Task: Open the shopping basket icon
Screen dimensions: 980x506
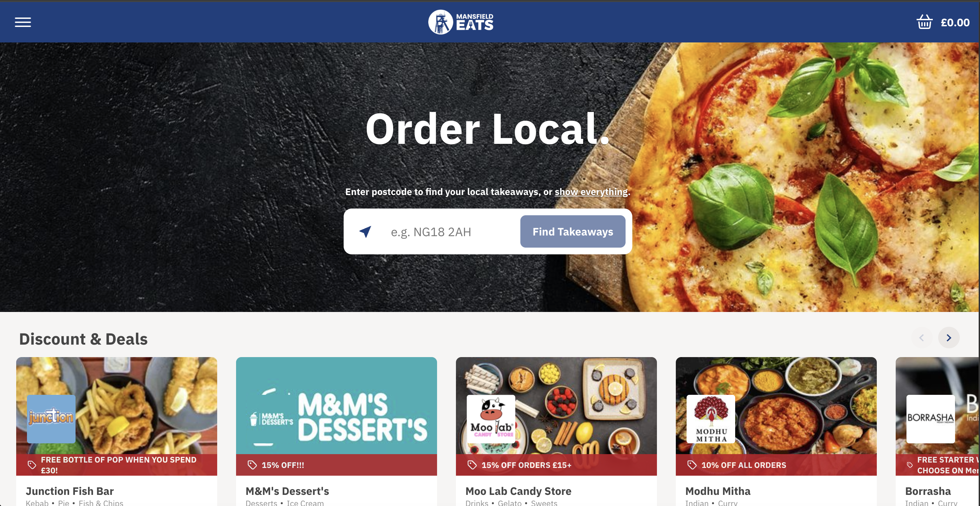Action: click(924, 22)
